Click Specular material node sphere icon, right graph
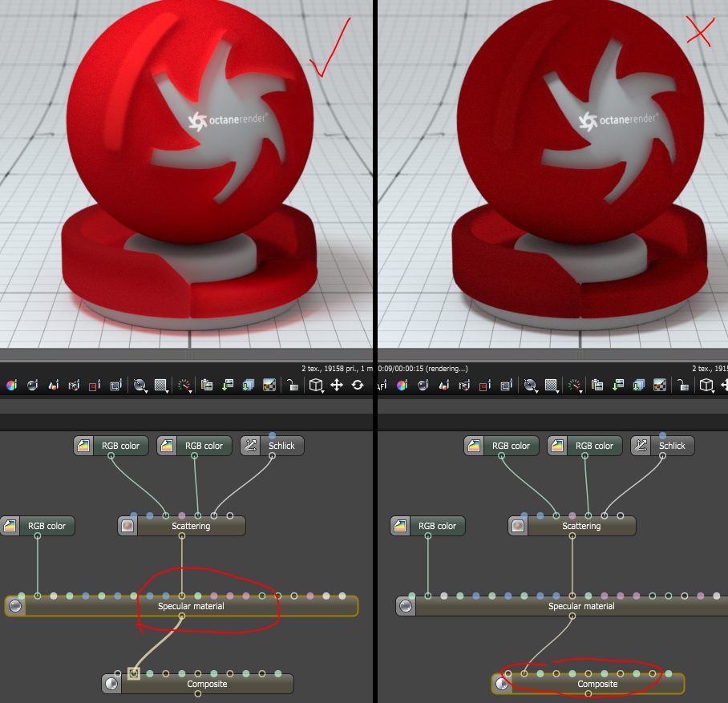728x703 pixels. click(x=406, y=607)
